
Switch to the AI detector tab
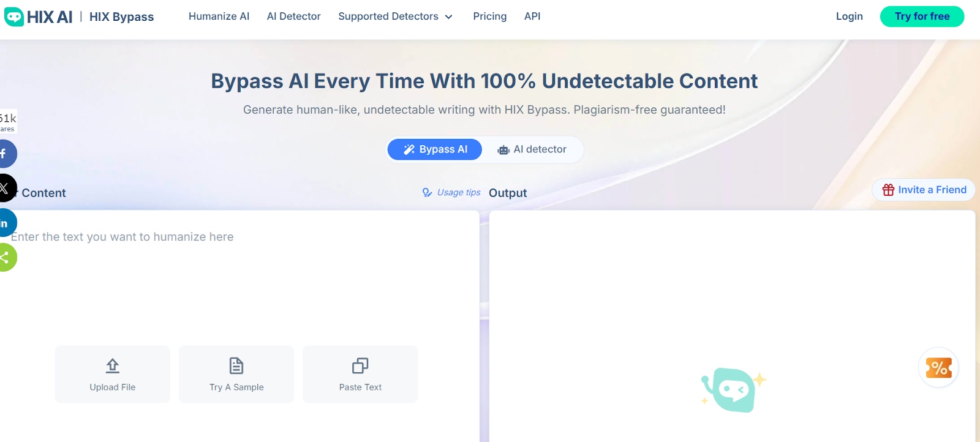click(x=532, y=149)
